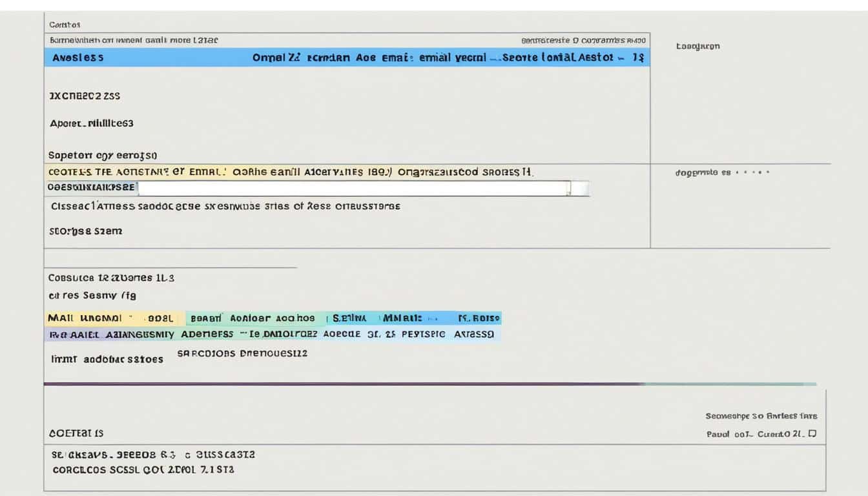Click the 'Seoneshpe So Bnrless fars' link

point(761,417)
